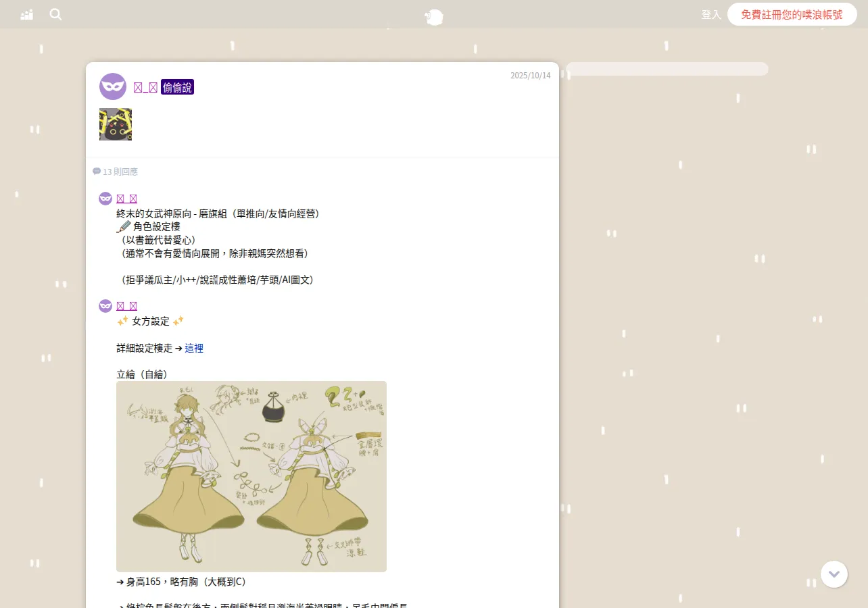Click the empty placeholder bar right of post
This screenshot has width=868, height=608.
tap(667, 69)
